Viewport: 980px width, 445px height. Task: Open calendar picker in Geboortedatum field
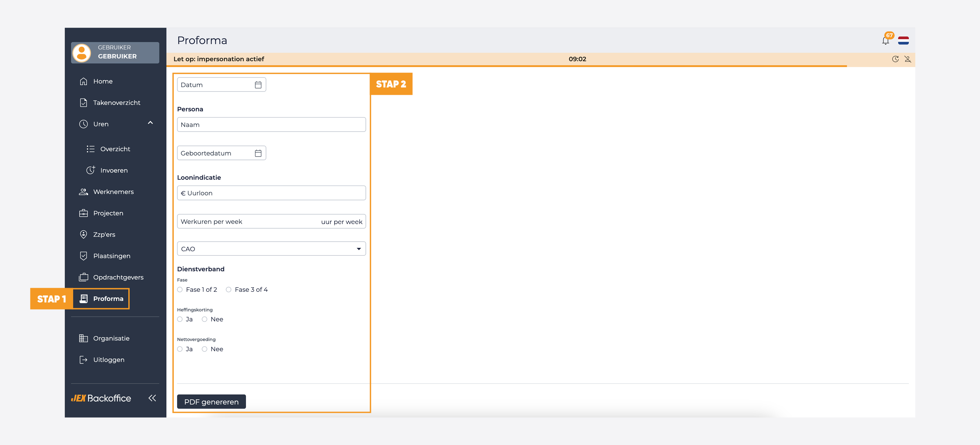click(x=258, y=153)
